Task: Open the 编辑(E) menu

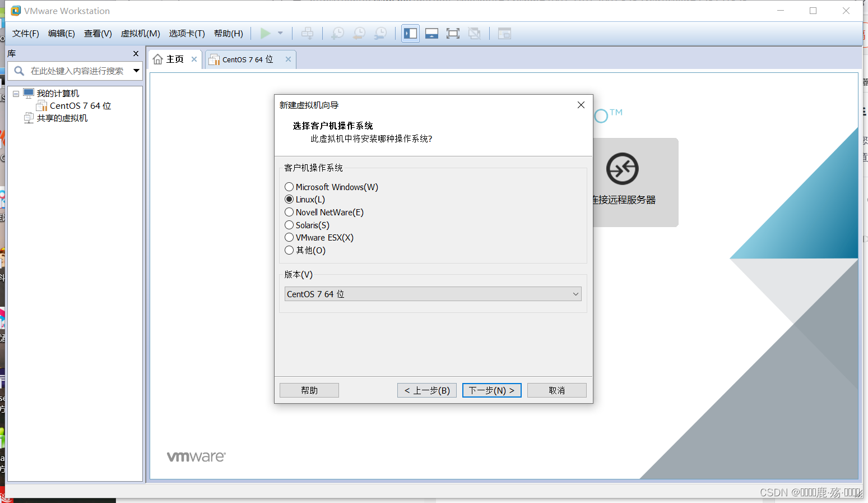Action: point(62,34)
